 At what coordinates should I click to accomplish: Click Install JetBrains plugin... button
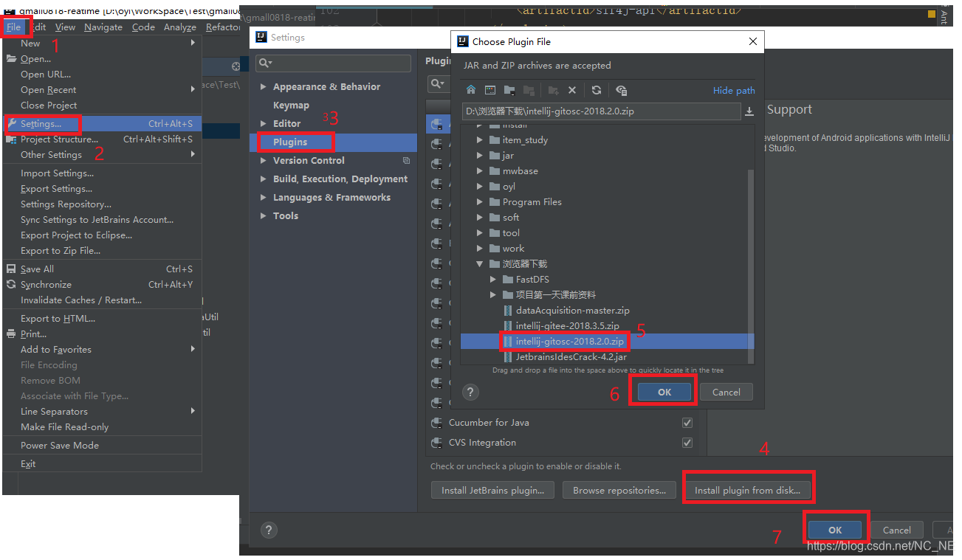click(x=492, y=490)
